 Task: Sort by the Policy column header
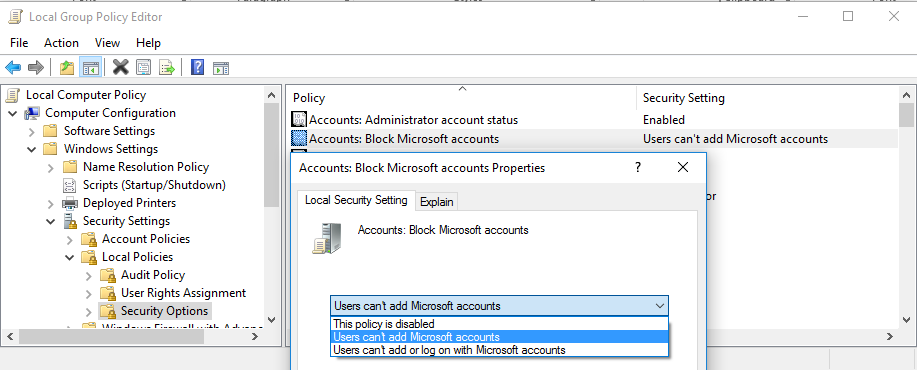tap(461, 98)
